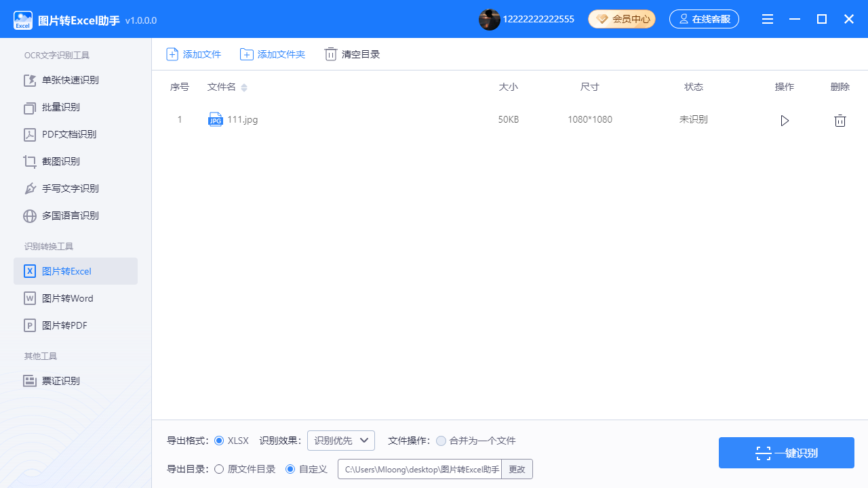Screen dimensions: 868x488
Task: Start recognition for 111.jpg via play icon
Action: [x=785, y=120]
